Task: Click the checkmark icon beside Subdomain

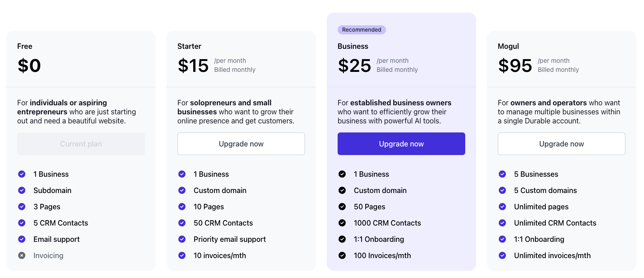Action: [22, 190]
